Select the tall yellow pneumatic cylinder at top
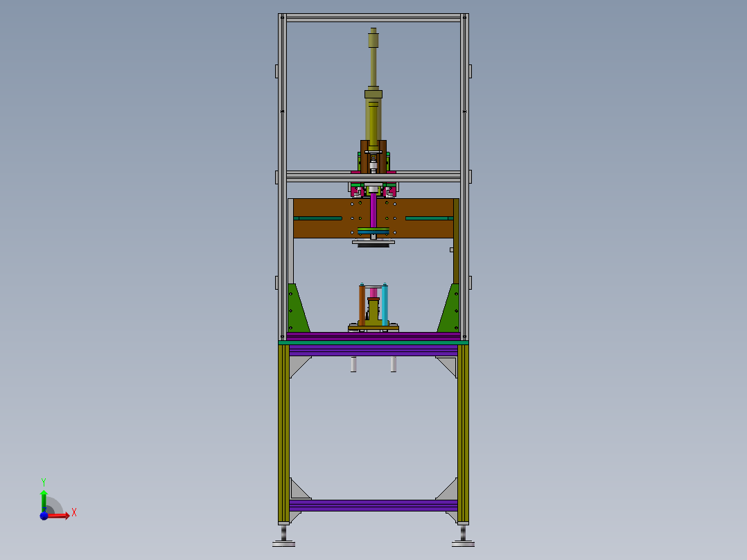 pyautogui.click(x=373, y=88)
